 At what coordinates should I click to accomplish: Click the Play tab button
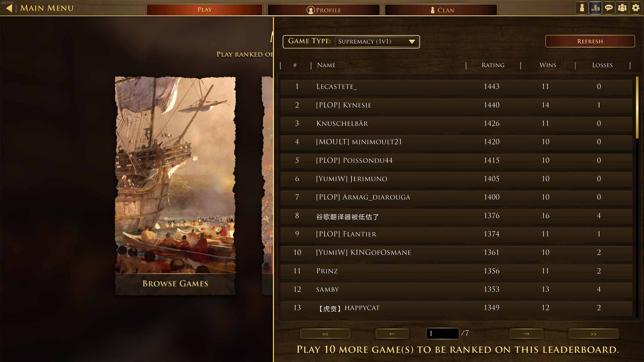[204, 10]
